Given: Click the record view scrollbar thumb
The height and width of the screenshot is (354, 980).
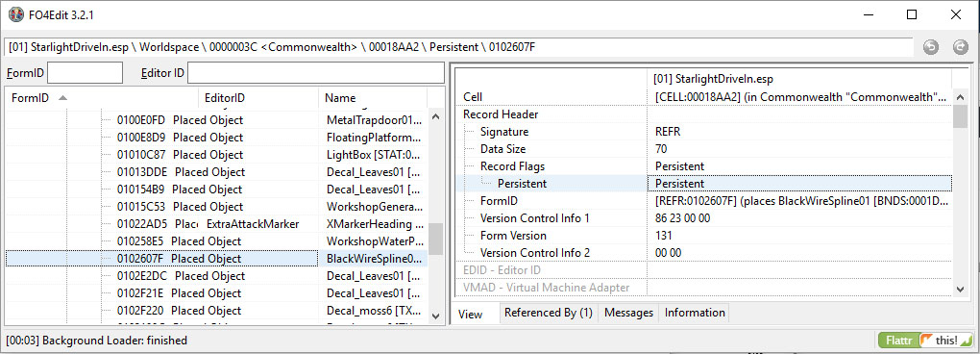Looking at the screenshot, I should (x=961, y=116).
